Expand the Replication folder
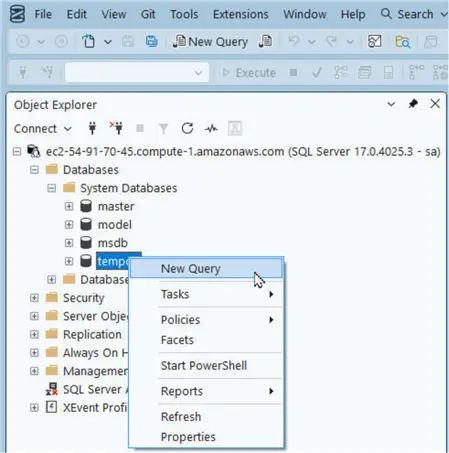This screenshot has width=449, height=453. click(x=34, y=334)
